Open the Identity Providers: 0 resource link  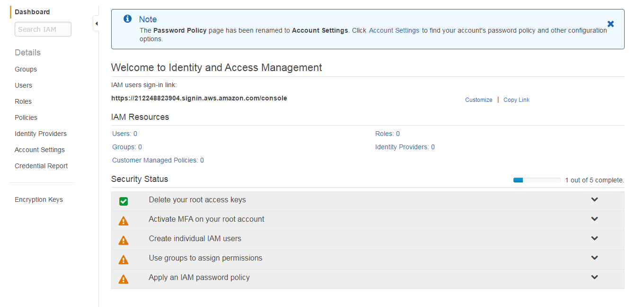pos(405,147)
